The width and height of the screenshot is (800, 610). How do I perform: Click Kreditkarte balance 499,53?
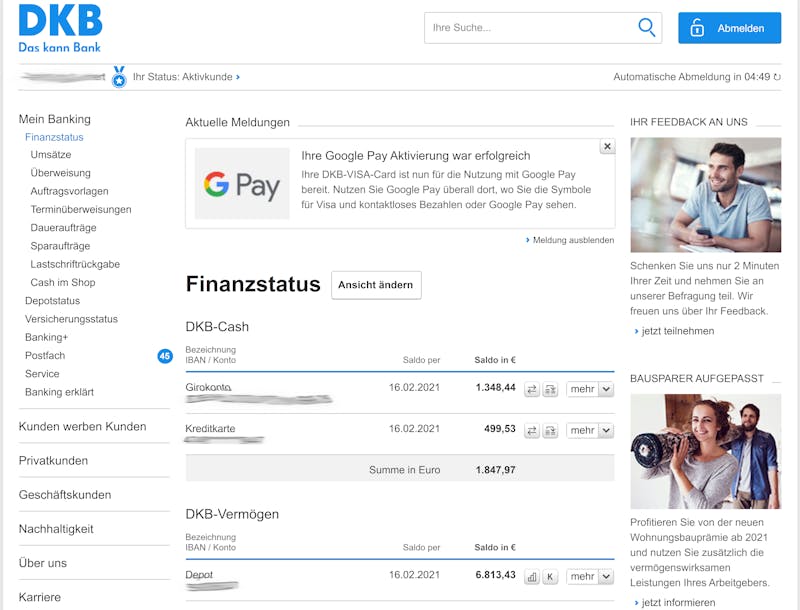pos(500,429)
